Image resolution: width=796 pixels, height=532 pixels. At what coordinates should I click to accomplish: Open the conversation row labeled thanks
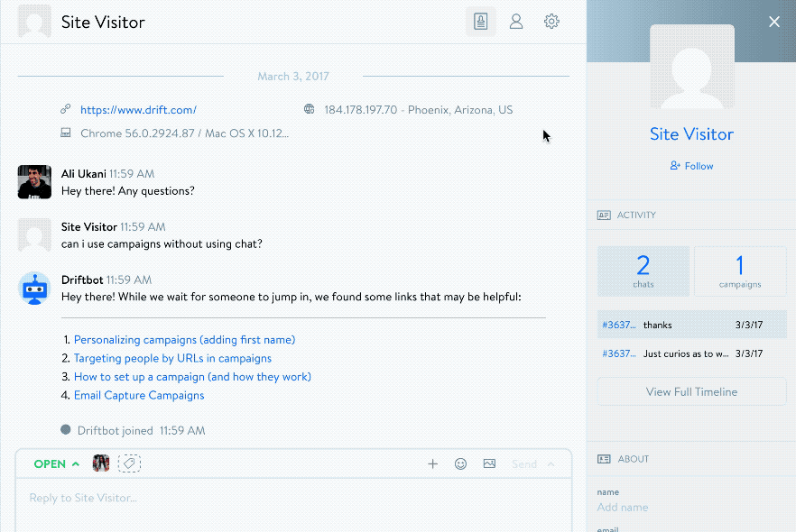pos(692,325)
